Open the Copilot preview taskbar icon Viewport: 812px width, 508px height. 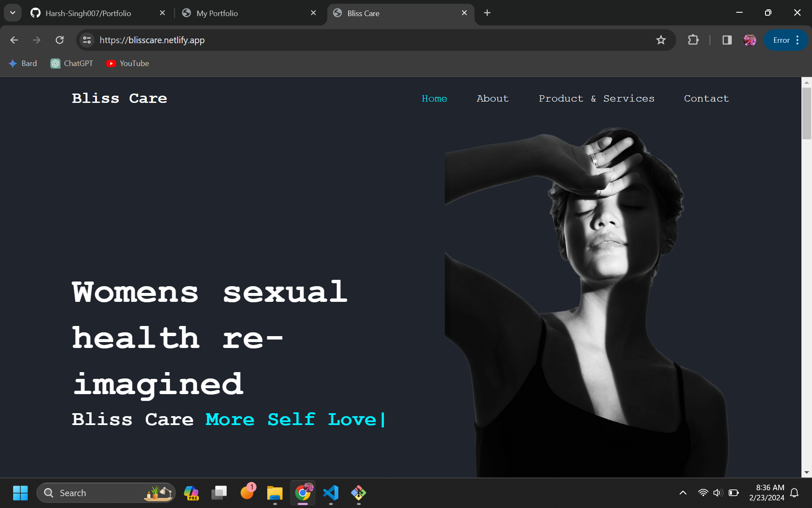coord(191,493)
